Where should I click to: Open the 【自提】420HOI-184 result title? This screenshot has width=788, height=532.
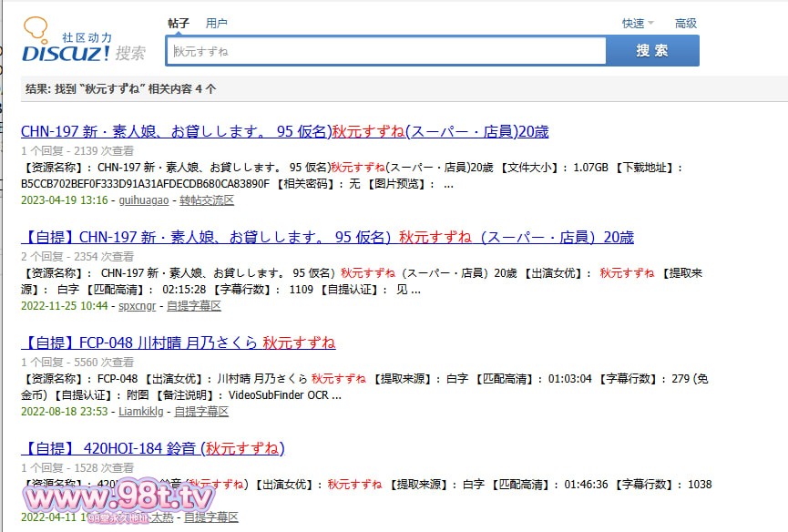(x=153, y=448)
